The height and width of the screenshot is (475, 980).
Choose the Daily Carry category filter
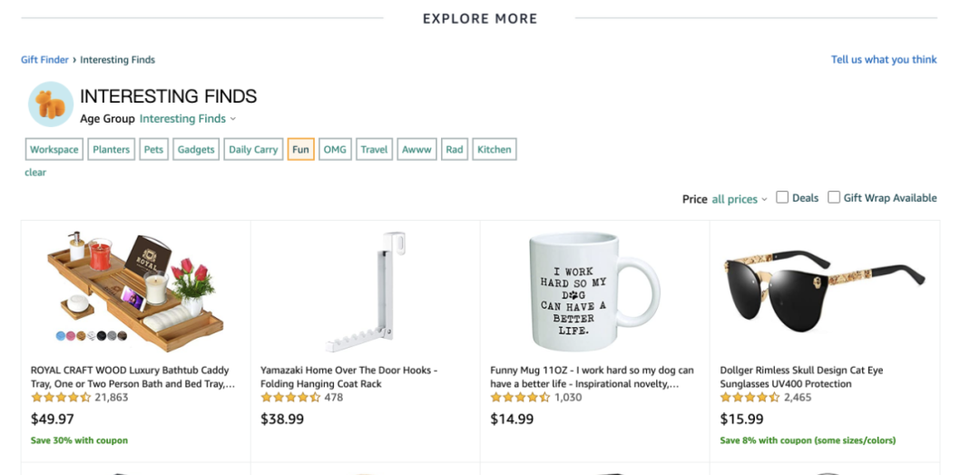pos(253,150)
